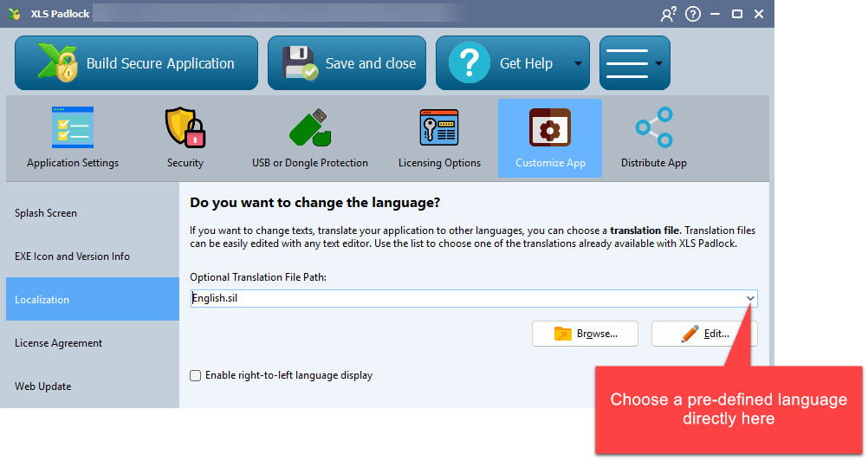Enable right-to-left language display checkbox
Viewport: 868px width, 461px height.
point(196,376)
